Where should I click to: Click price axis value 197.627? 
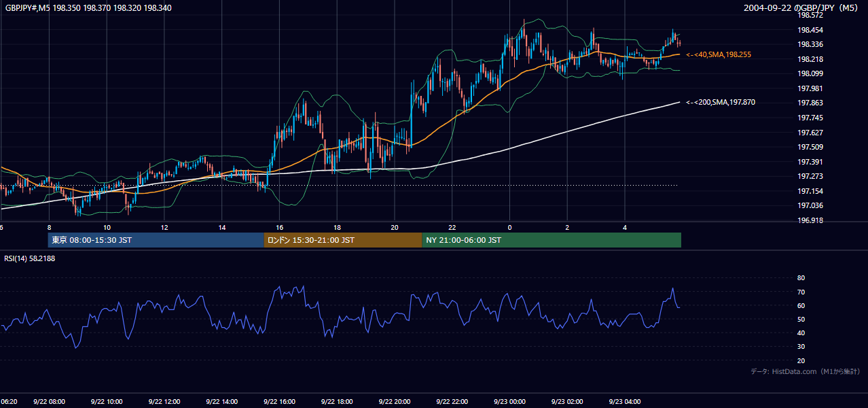tap(810, 133)
